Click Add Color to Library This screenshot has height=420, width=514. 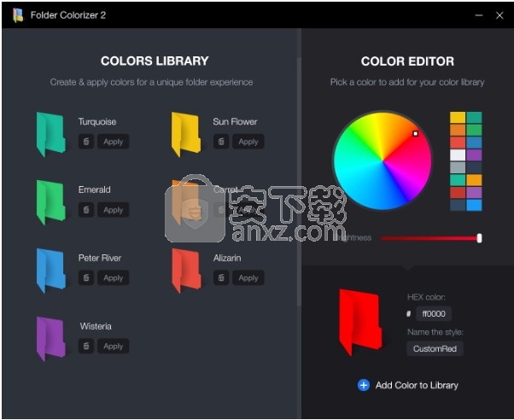(x=408, y=385)
